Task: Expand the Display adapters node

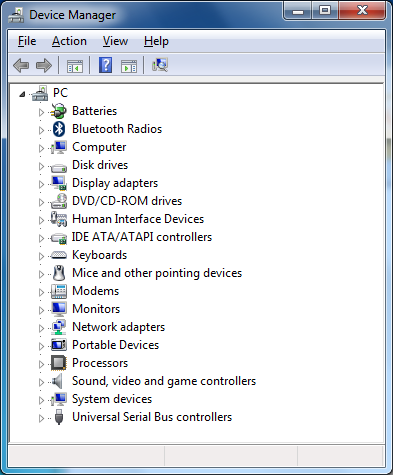Action: 41,184
